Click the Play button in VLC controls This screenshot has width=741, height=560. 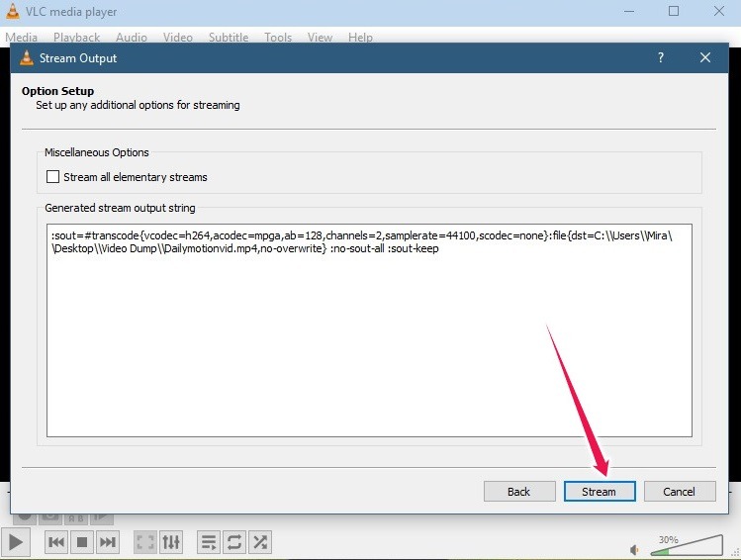tap(15, 542)
